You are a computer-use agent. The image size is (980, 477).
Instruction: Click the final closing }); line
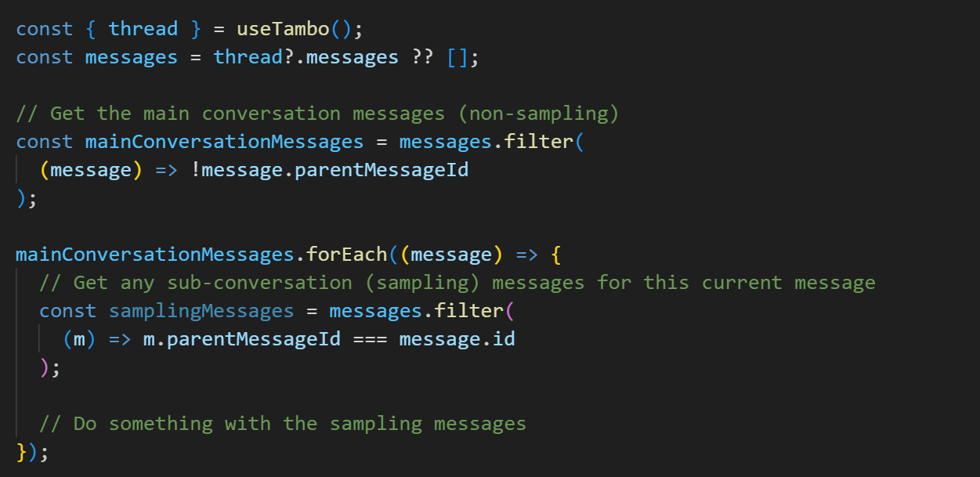click(32, 452)
